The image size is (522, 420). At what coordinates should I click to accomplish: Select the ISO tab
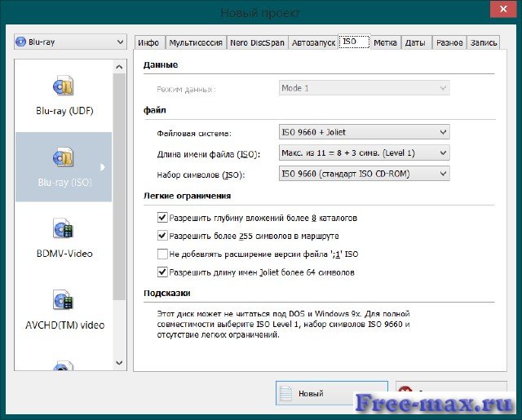(x=354, y=42)
